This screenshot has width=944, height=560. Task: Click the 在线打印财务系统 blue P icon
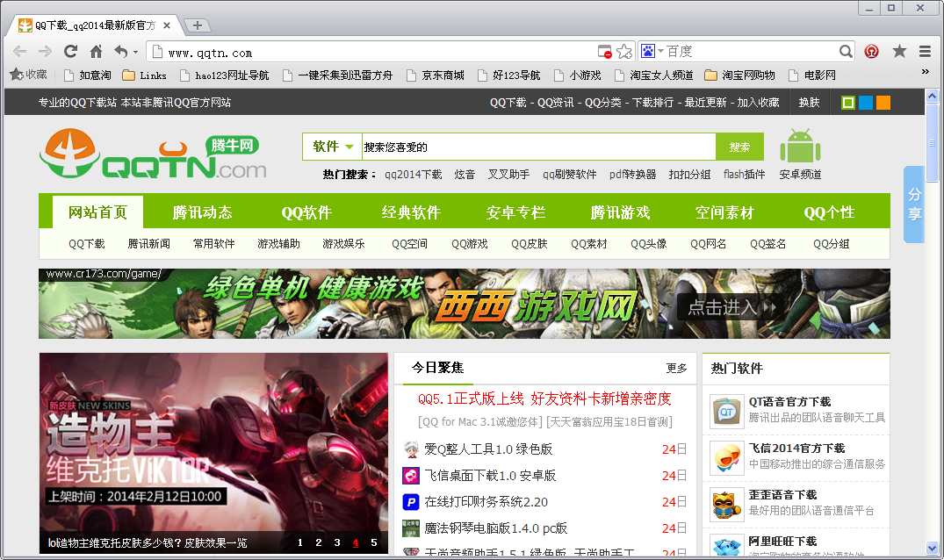pyautogui.click(x=411, y=502)
